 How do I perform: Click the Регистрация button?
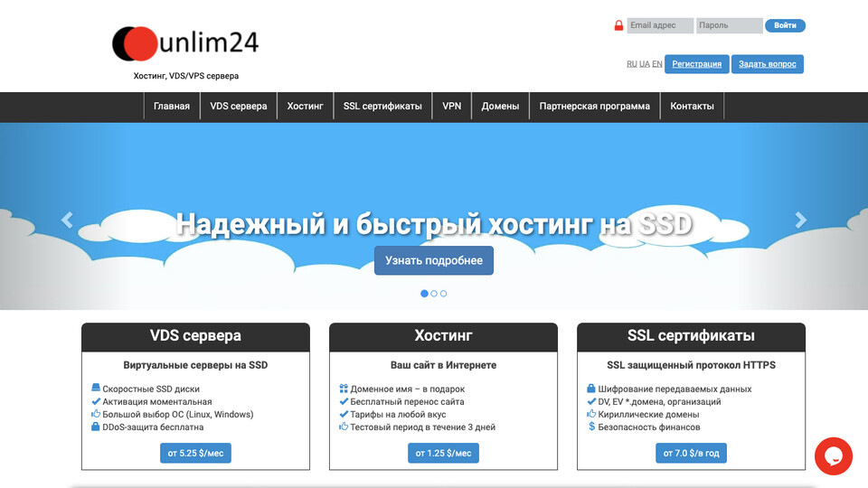click(x=696, y=63)
